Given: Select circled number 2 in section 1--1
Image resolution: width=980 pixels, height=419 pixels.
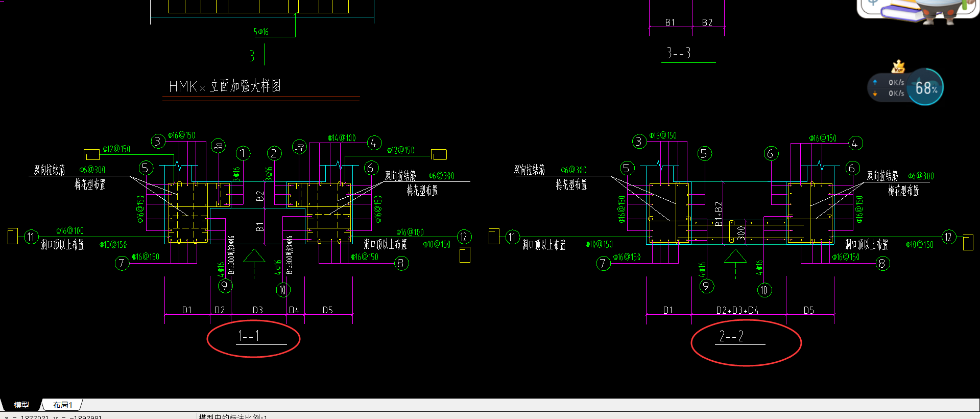Looking at the screenshot, I should [274, 153].
